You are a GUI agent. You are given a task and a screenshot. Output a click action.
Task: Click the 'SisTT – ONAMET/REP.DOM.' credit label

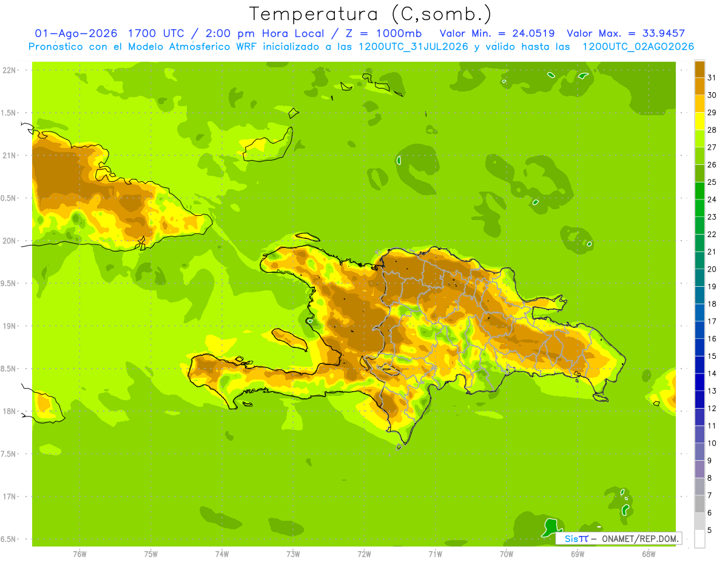(619, 539)
